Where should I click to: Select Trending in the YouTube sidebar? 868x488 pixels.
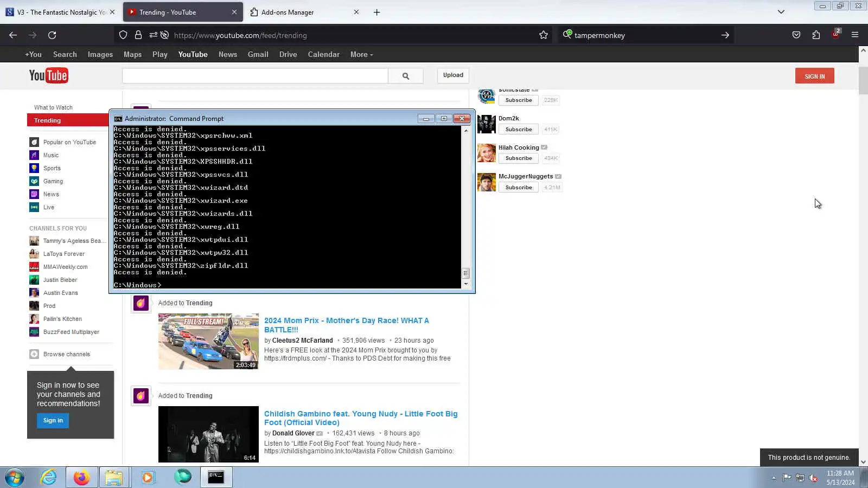point(68,120)
